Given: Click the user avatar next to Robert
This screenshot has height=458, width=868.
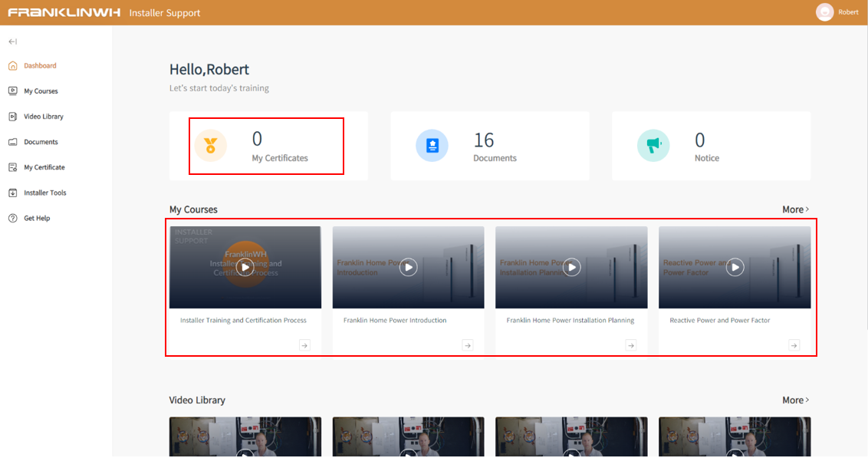Looking at the screenshot, I should tap(824, 12).
